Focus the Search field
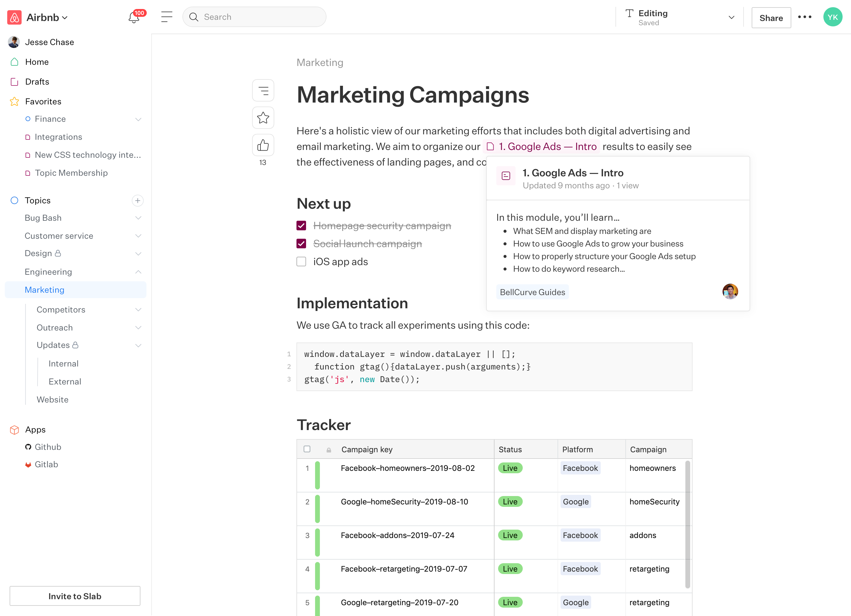This screenshot has height=616, width=851. 254,17
